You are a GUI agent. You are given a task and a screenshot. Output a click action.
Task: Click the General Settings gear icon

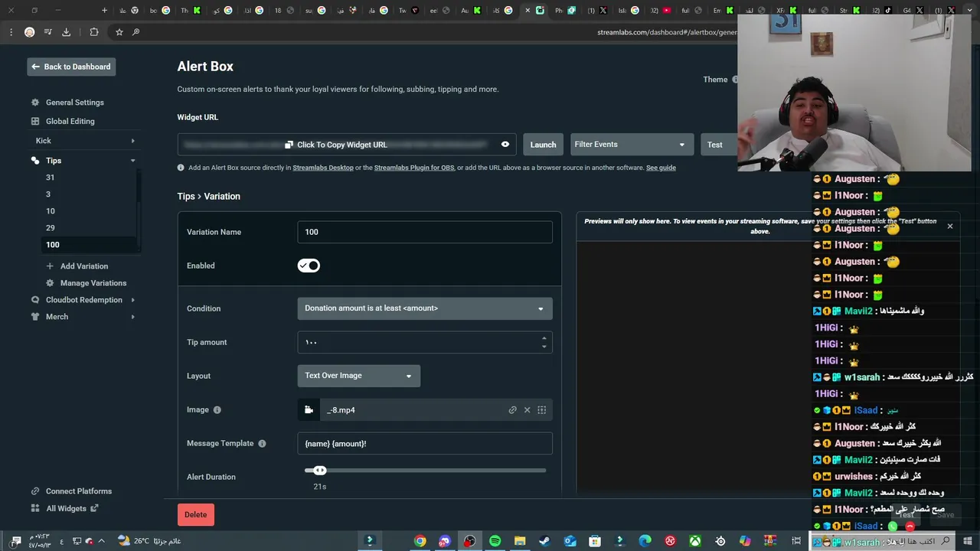(x=35, y=103)
